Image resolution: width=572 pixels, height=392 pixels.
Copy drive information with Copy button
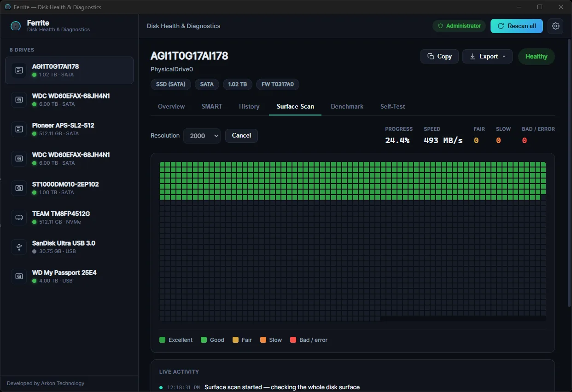coord(439,56)
